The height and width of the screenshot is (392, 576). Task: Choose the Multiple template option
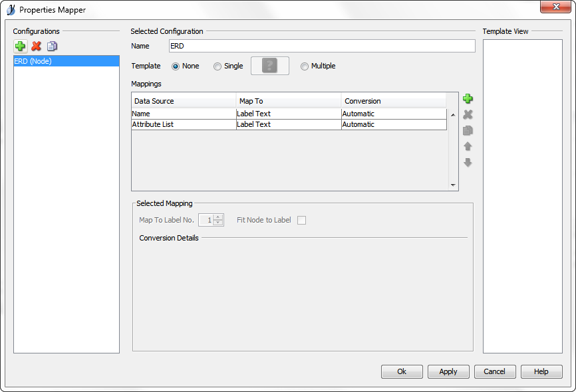(x=305, y=66)
